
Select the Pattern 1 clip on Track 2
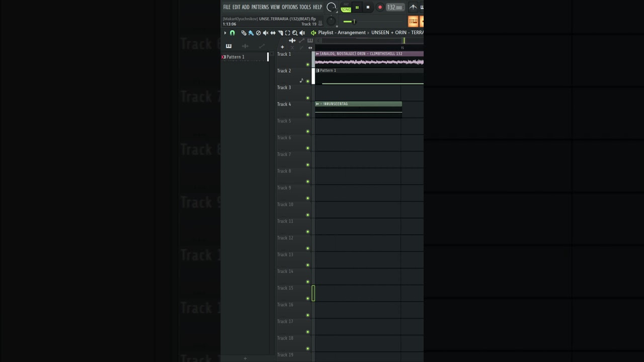369,76
